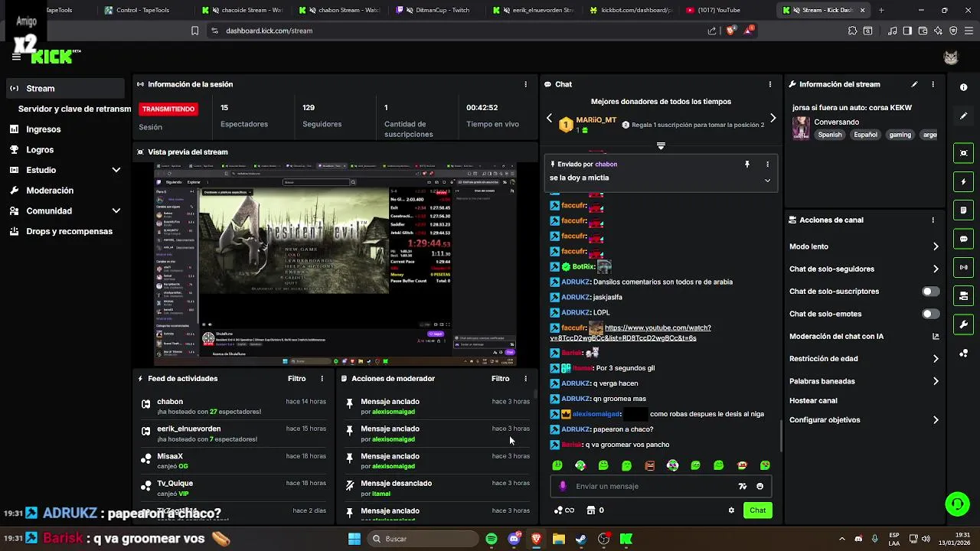Click the green Chat send button
The width and height of the screenshot is (980, 551).
(757, 510)
